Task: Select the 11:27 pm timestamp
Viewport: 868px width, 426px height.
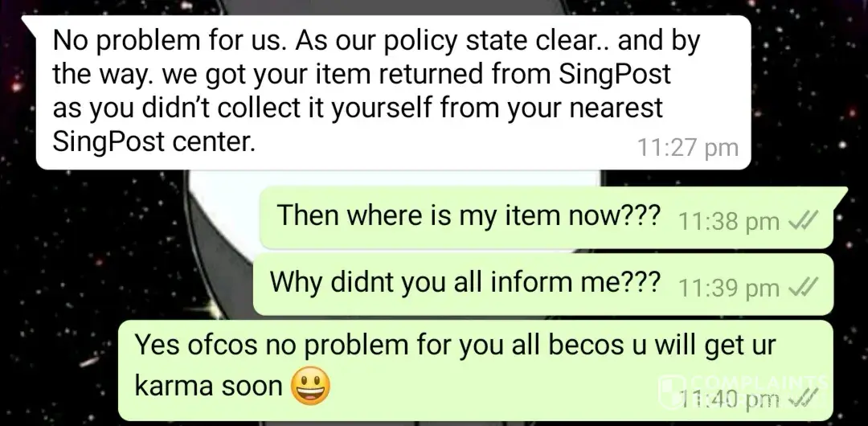Action: click(687, 148)
